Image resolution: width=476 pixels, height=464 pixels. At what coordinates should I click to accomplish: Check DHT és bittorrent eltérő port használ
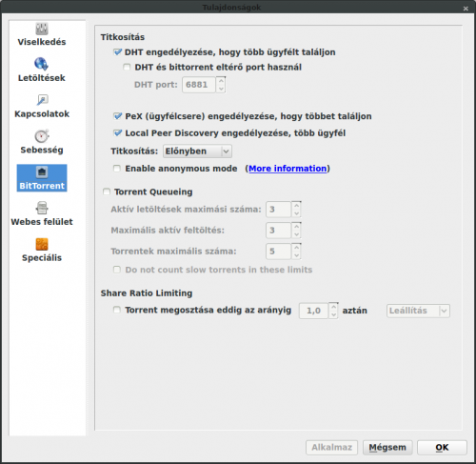127,67
